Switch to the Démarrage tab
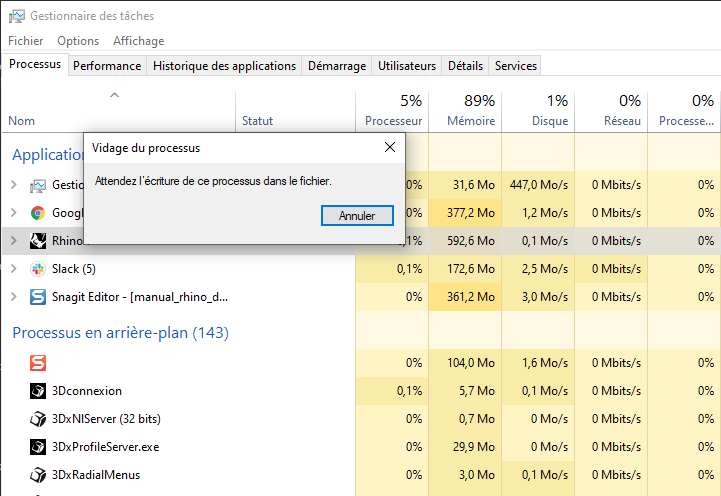The width and height of the screenshot is (721, 496). pyautogui.click(x=337, y=66)
